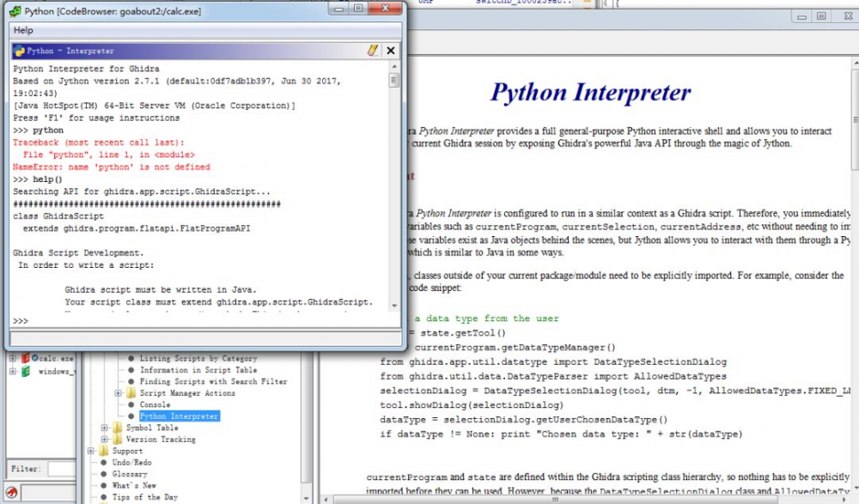
Task: Click the Filter text field
Action: [60, 469]
